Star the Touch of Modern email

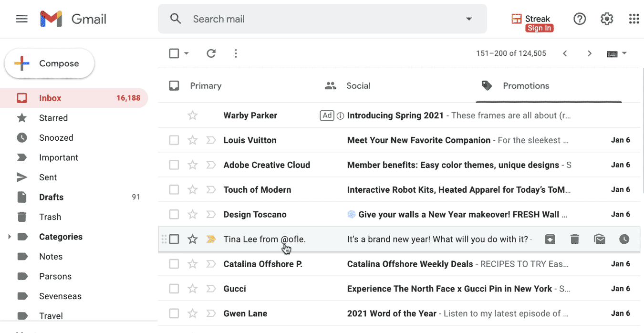pos(193,190)
